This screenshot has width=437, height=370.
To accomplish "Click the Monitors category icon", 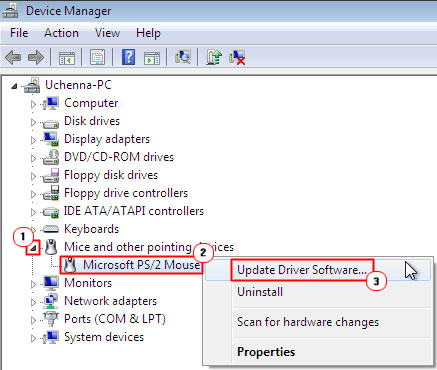I will point(51,283).
